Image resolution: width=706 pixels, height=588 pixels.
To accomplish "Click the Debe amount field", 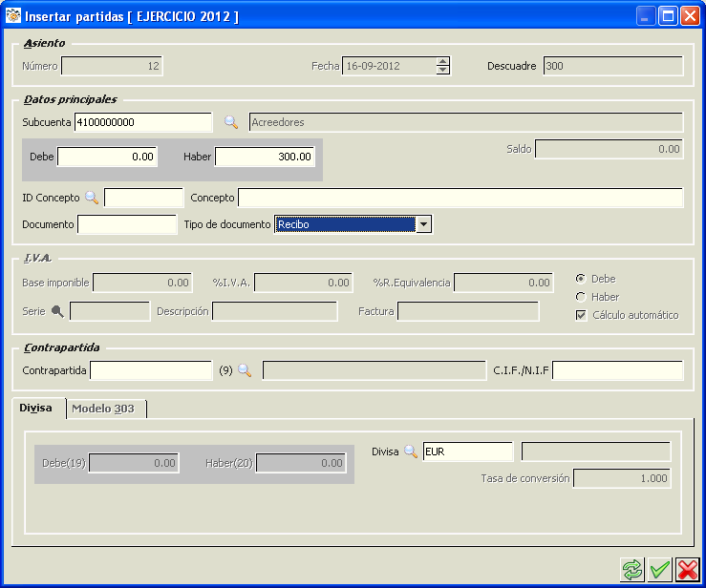I will coord(107,157).
